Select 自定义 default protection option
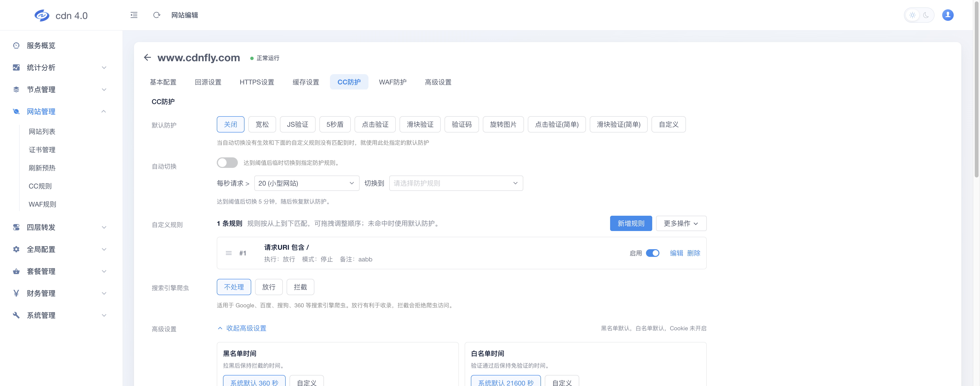This screenshot has width=980, height=386. point(668,124)
